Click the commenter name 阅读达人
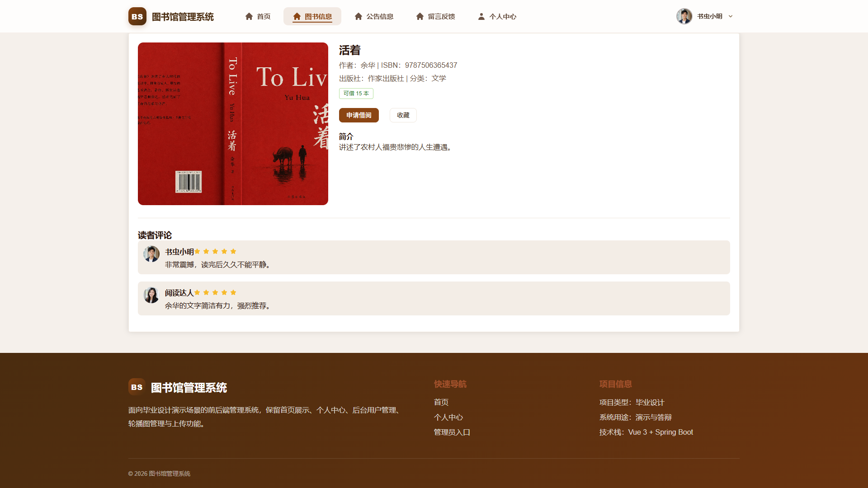Screen dimensions: 868x488 click(179, 293)
